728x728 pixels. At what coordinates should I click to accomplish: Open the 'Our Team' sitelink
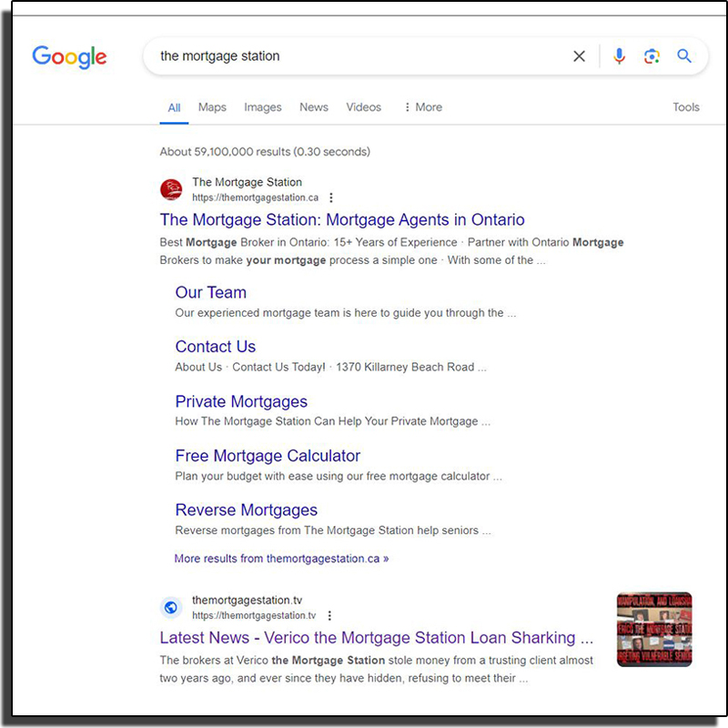tap(211, 292)
